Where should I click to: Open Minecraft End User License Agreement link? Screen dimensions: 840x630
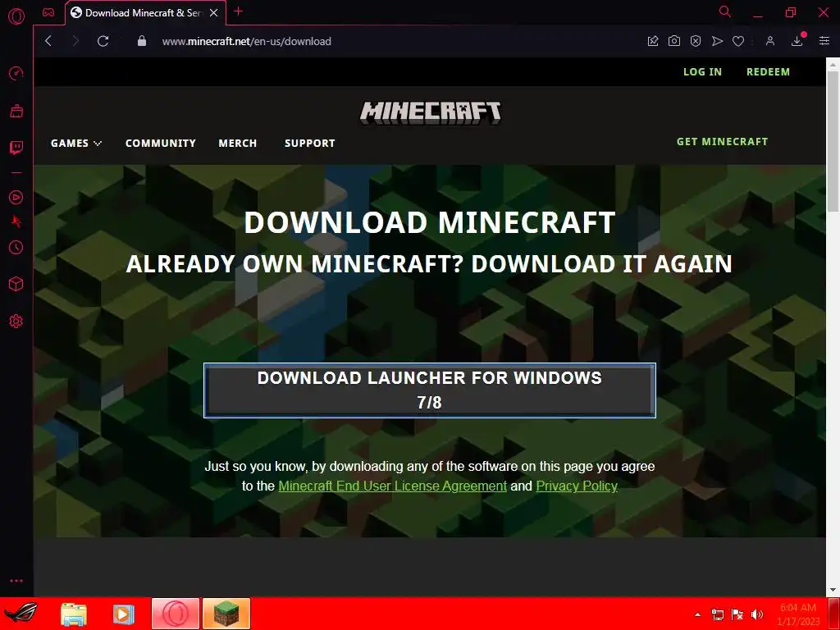pyautogui.click(x=392, y=486)
